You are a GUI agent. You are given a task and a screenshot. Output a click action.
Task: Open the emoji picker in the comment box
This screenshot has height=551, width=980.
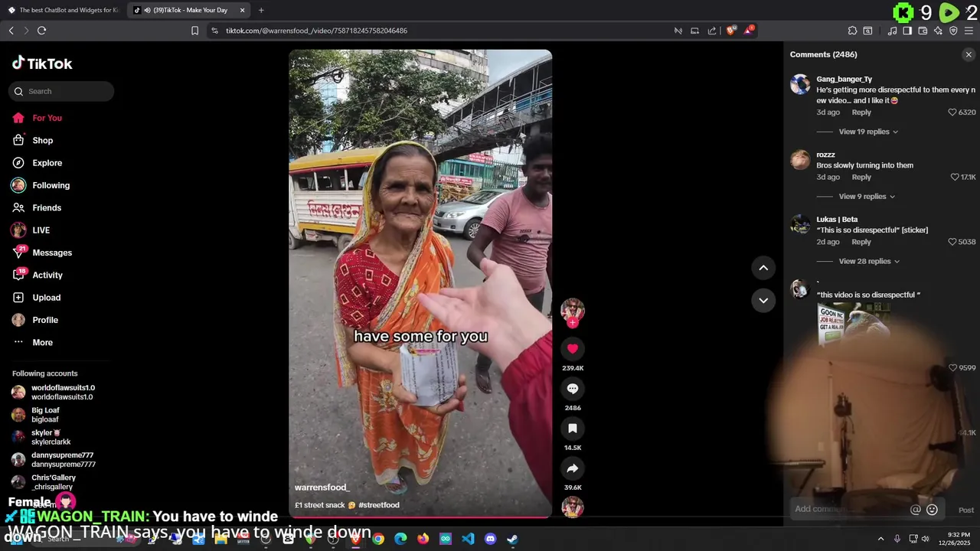(x=932, y=510)
